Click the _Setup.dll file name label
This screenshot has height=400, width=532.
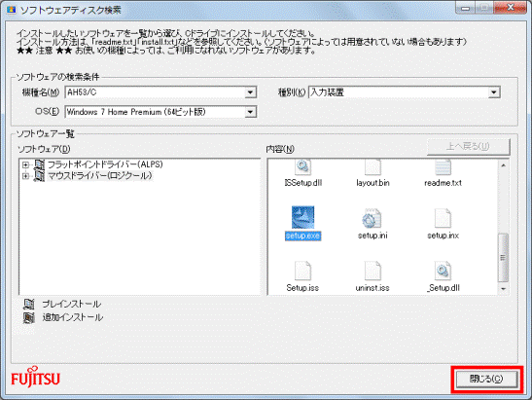click(x=443, y=288)
